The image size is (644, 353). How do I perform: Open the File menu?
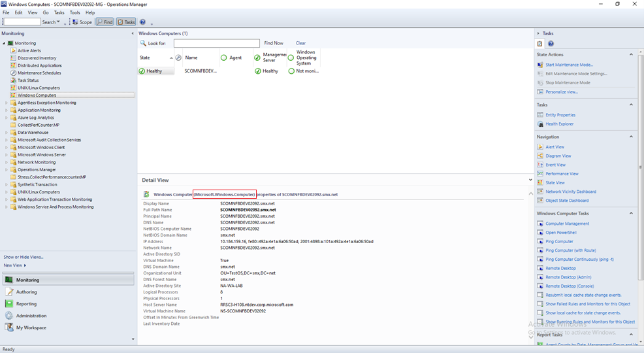click(6, 12)
